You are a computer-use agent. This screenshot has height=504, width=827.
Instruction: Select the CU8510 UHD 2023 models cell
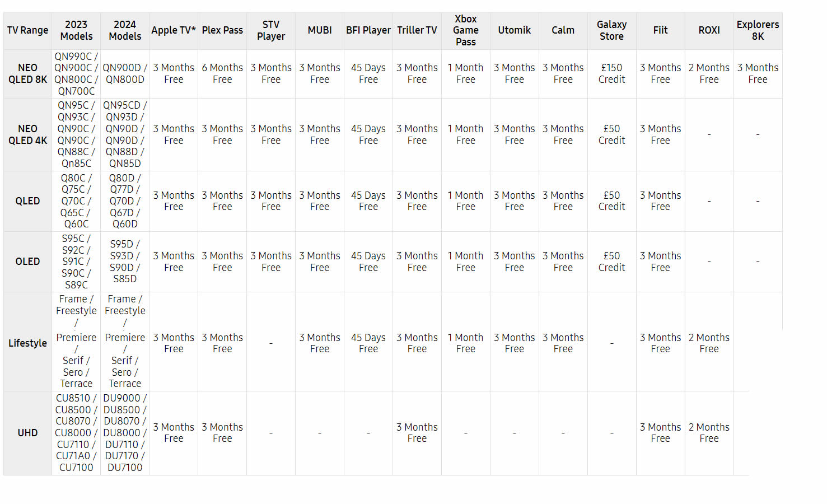tap(76, 433)
